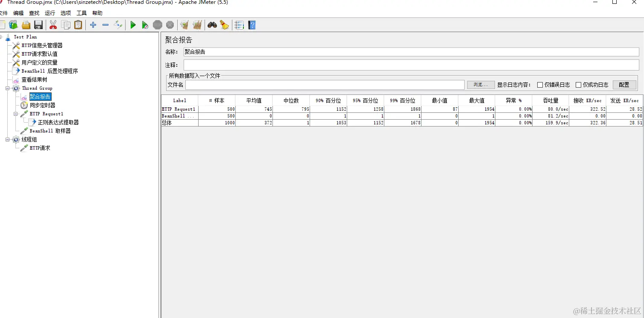
Task: Click the Shutdown round X icon
Action: click(x=170, y=25)
